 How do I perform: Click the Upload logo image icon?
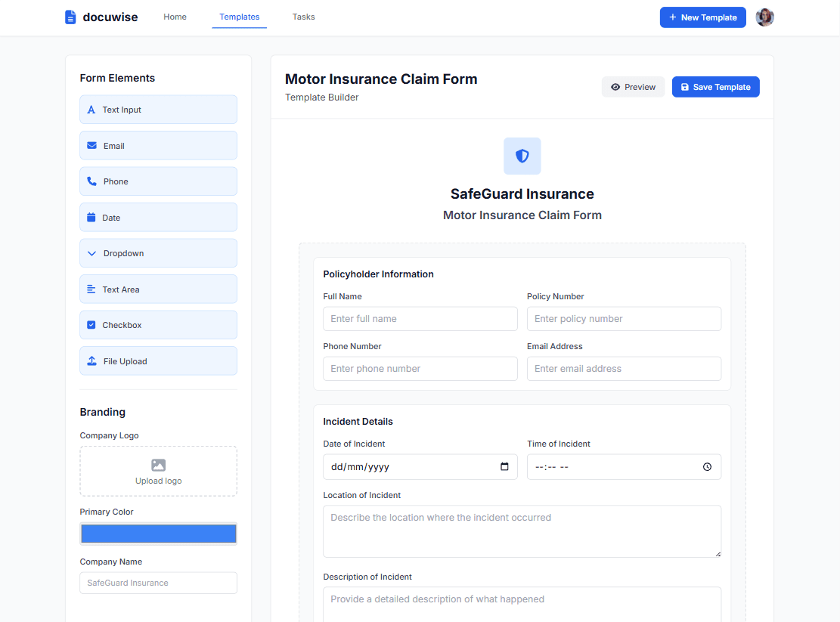coord(158,464)
